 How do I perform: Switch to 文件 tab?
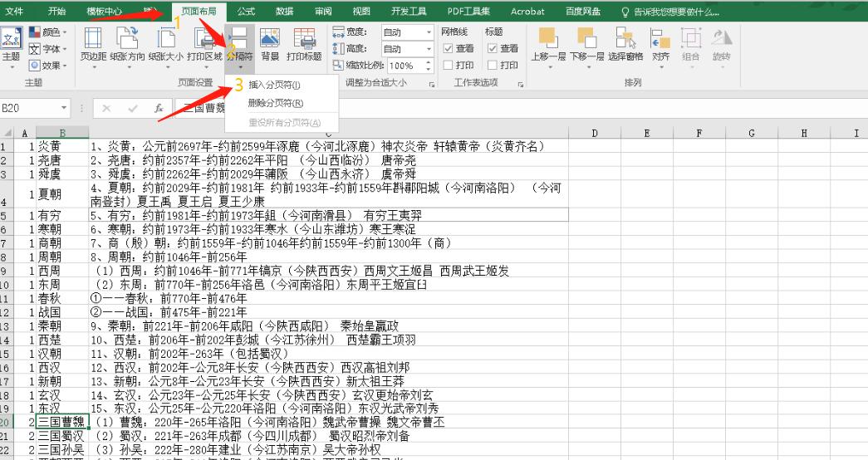[x=14, y=11]
